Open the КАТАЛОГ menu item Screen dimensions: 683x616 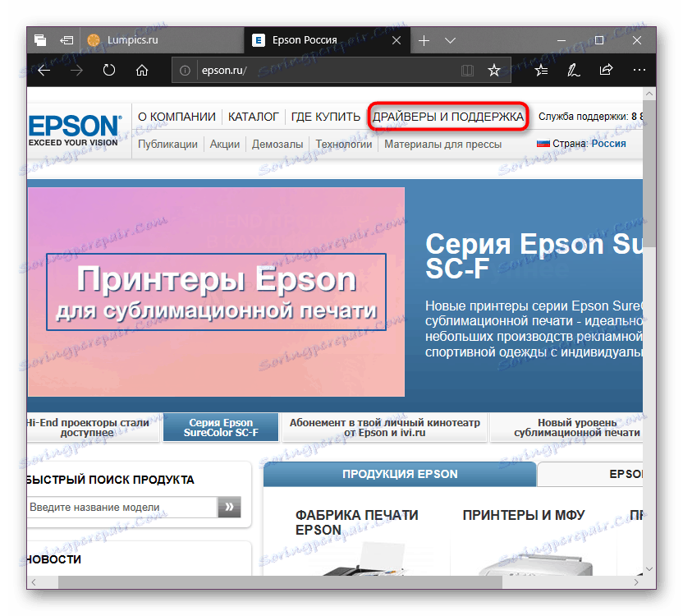point(254,117)
